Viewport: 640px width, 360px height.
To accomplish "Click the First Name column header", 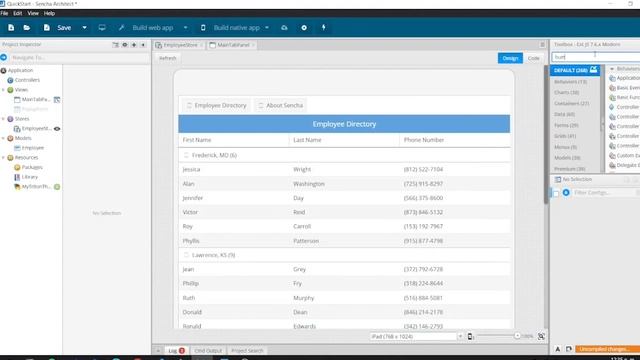I will (x=233, y=140).
